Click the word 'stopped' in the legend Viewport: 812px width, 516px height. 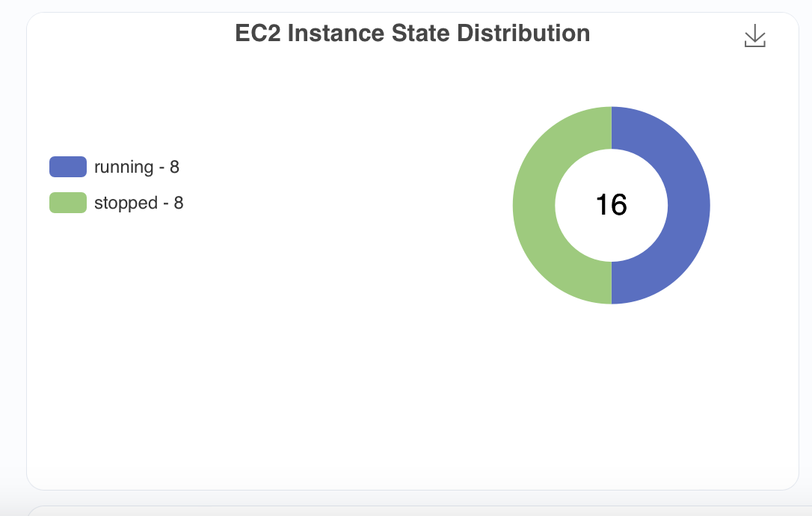(126, 203)
